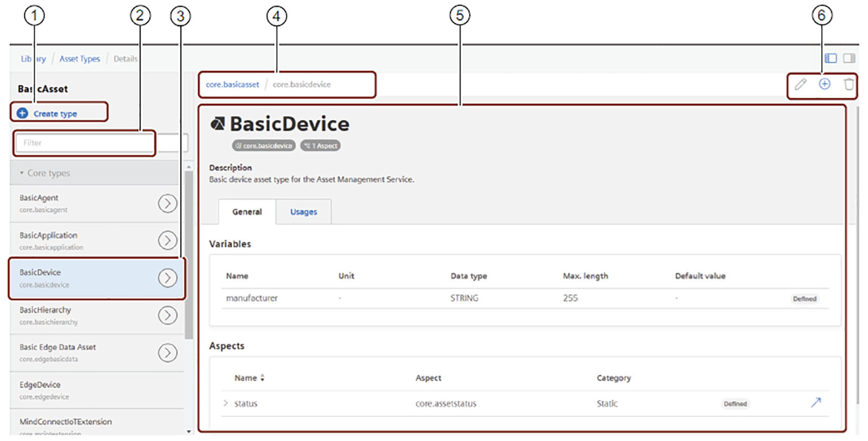Image resolution: width=868 pixels, height=441 pixels.
Task: Click the Default value column header
Action: click(700, 276)
